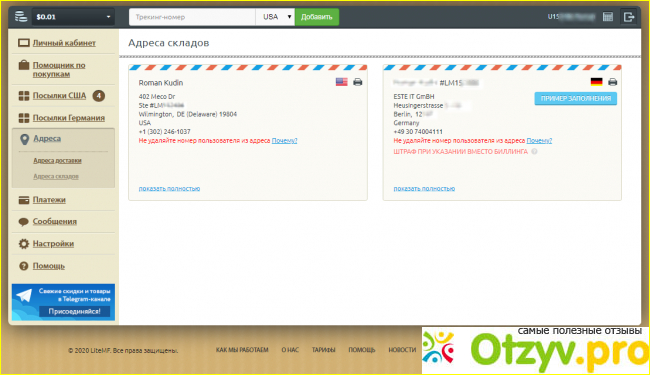Click the green Добавить button

point(317,17)
